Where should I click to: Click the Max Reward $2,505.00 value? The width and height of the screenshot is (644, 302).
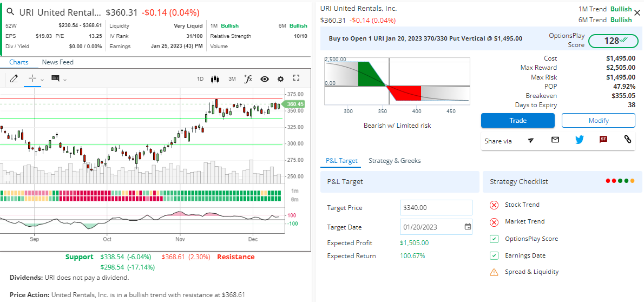point(621,68)
